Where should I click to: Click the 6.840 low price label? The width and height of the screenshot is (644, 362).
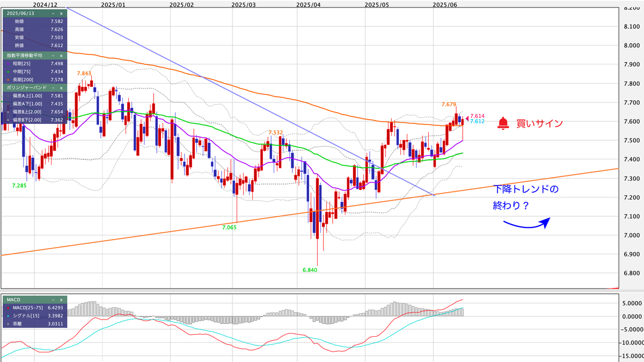pos(310,270)
